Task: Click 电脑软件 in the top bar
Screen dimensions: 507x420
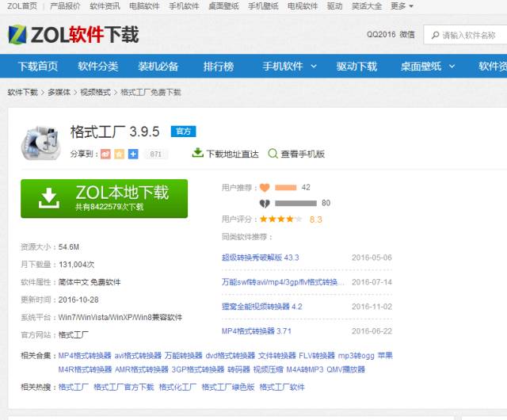Action: (x=144, y=6)
